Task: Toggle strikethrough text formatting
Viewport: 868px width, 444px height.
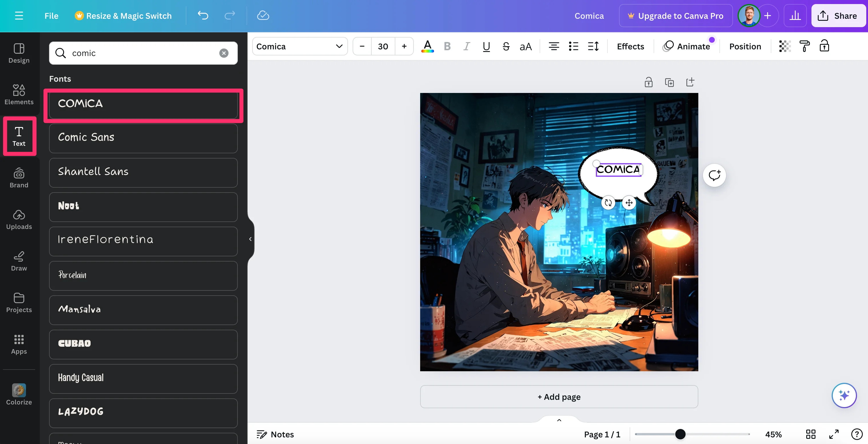Action: (506, 46)
